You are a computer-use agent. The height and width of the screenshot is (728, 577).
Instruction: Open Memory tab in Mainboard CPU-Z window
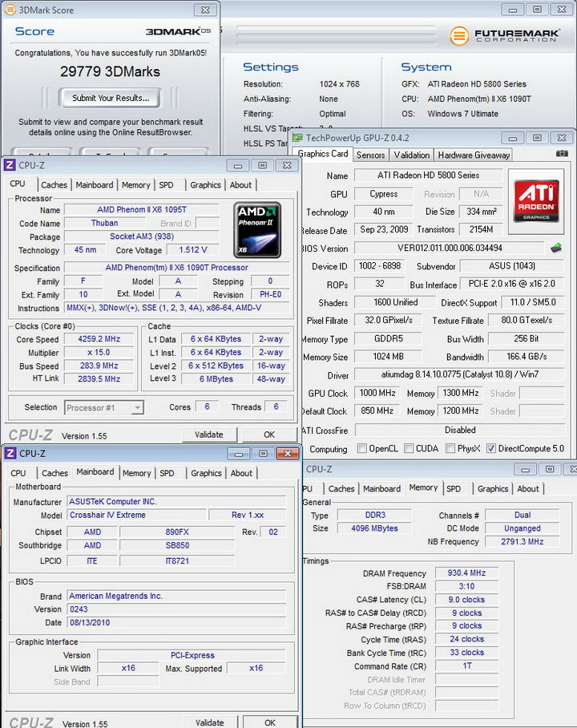click(136, 473)
